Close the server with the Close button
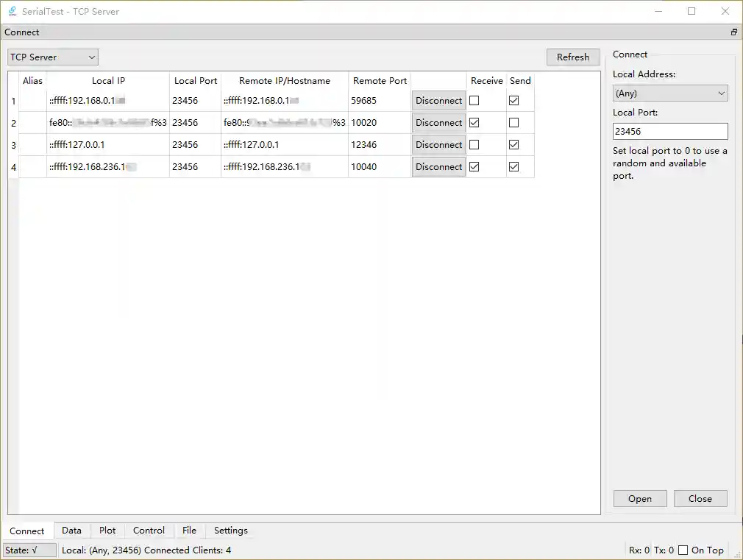 [700, 498]
